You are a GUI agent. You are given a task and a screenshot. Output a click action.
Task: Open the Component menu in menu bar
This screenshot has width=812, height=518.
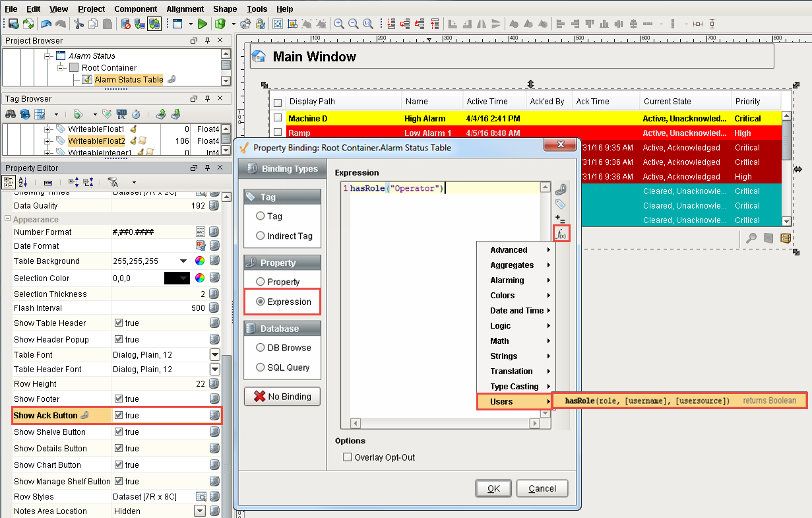[x=135, y=9]
